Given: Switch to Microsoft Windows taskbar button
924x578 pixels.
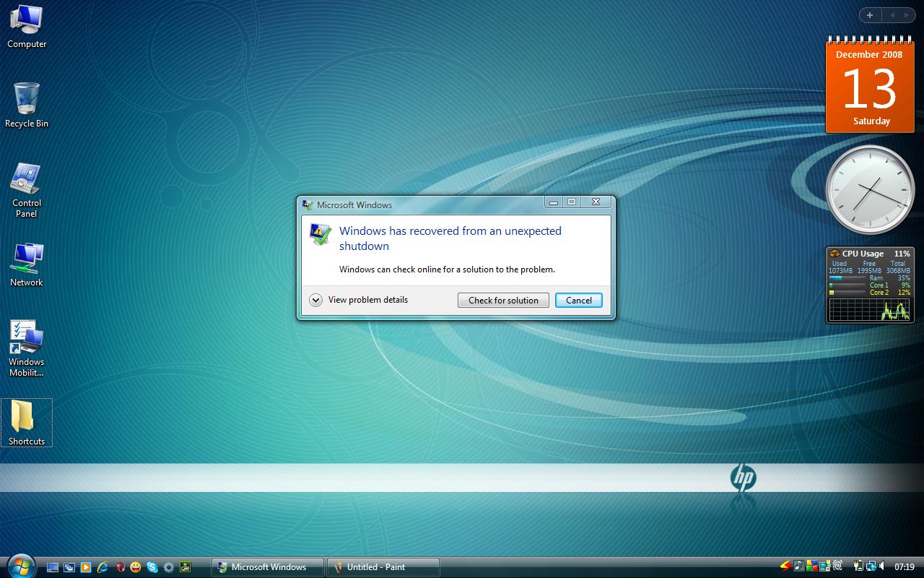Looking at the screenshot, I should click(268, 567).
